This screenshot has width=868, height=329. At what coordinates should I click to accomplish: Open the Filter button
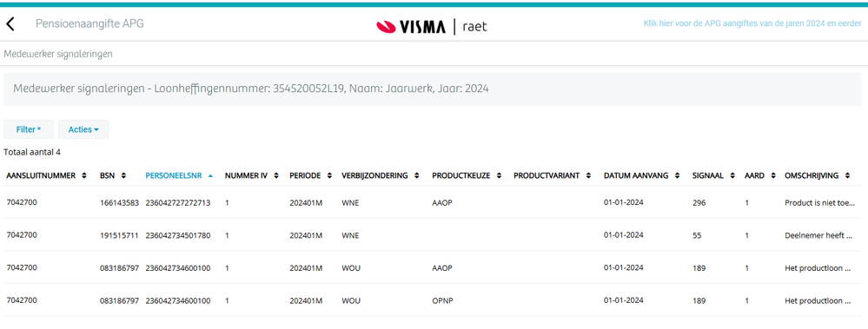pyautogui.click(x=29, y=129)
